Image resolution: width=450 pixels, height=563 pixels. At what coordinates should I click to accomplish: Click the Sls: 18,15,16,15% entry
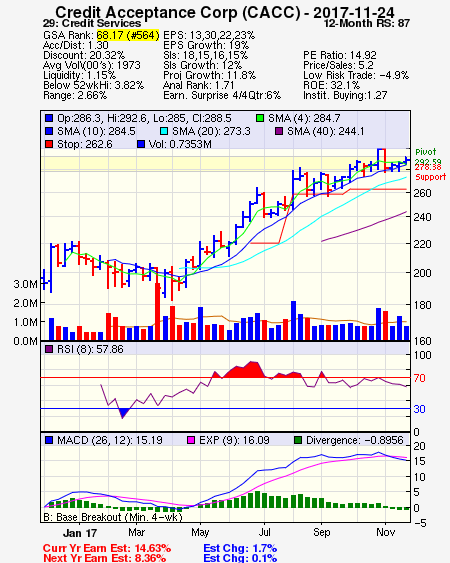point(205,55)
